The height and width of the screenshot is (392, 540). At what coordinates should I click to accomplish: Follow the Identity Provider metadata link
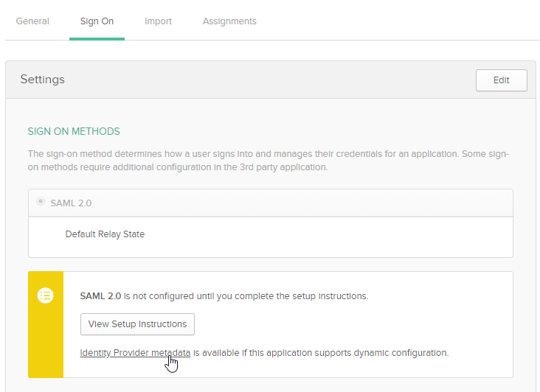pyautogui.click(x=135, y=353)
